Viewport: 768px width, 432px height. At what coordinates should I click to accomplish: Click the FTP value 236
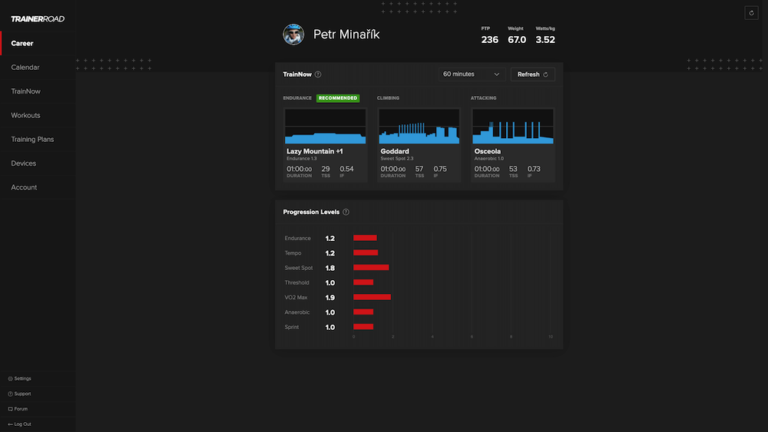coord(489,40)
